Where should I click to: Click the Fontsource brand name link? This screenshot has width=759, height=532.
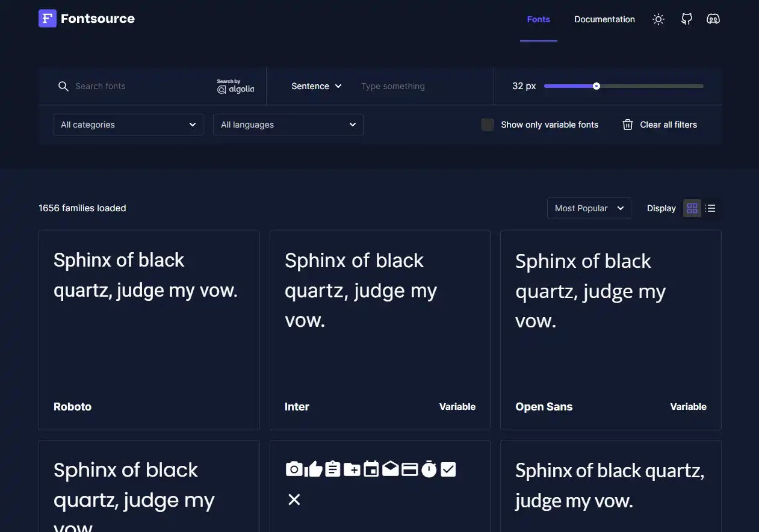(x=98, y=19)
